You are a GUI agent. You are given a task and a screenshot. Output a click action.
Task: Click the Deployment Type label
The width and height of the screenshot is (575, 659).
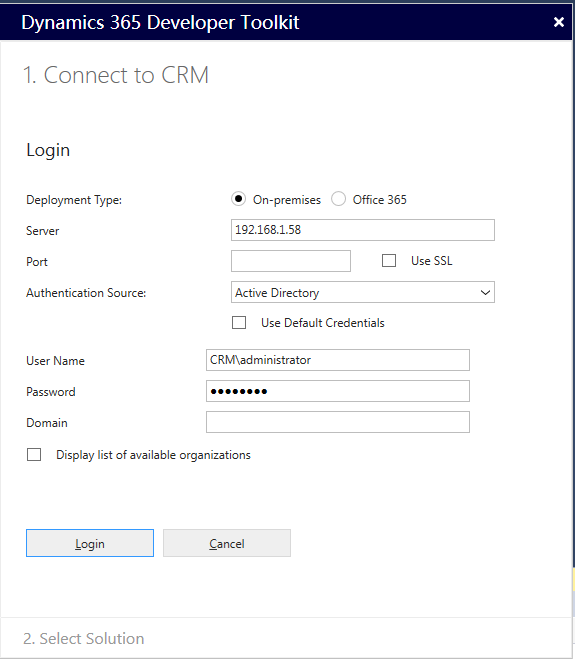[74, 200]
